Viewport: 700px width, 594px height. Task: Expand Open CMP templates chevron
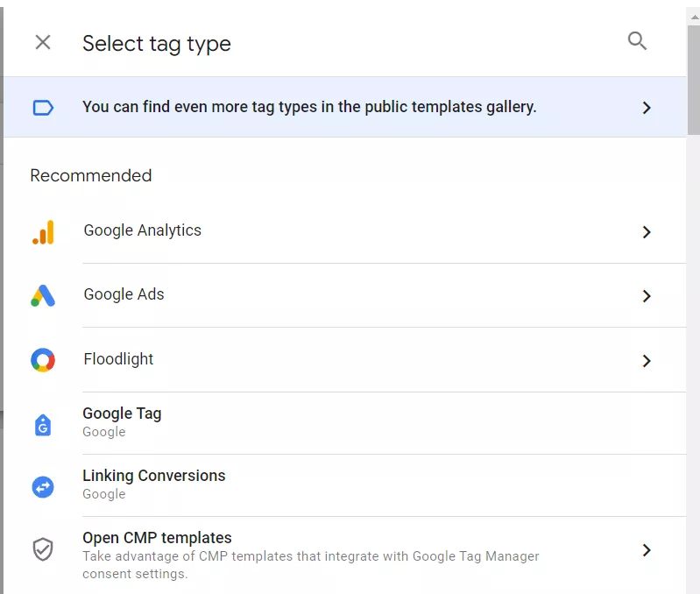click(x=647, y=550)
